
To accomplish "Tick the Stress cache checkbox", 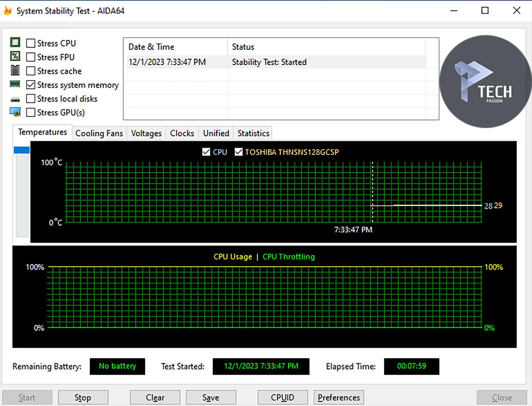I will click(x=31, y=71).
